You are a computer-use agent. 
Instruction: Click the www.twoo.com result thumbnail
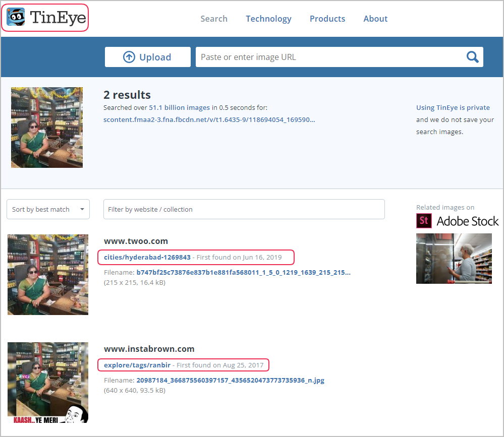(48, 275)
